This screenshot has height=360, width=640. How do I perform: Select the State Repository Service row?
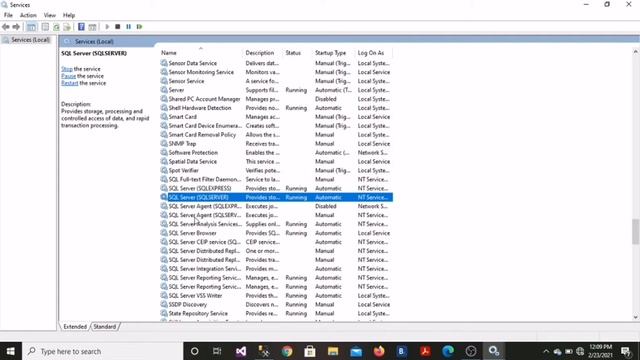point(276,313)
